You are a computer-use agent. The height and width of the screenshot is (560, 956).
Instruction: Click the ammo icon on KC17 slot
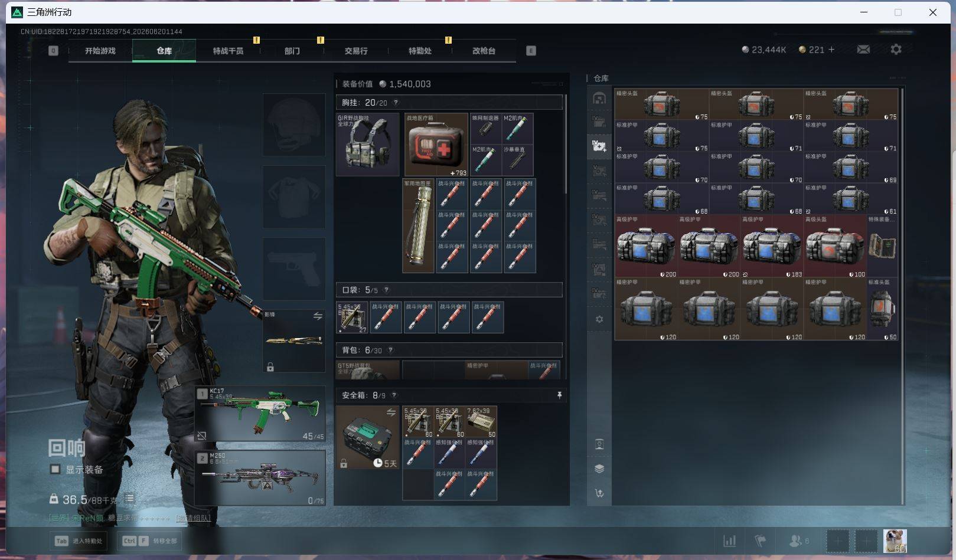pyautogui.click(x=202, y=435)
